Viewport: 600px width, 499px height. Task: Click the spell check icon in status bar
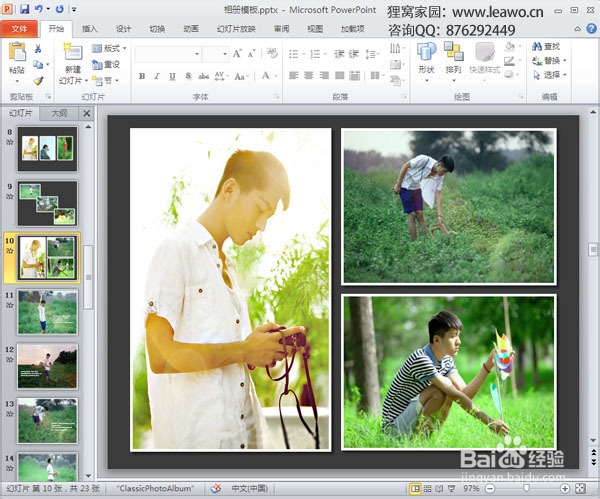tap(216, 488)
